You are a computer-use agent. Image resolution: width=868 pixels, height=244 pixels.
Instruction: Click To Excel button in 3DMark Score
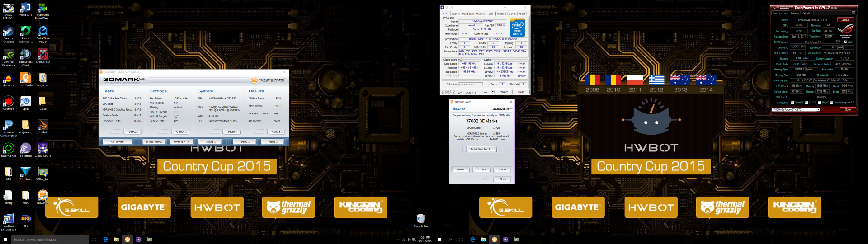[x=482, y=169]
